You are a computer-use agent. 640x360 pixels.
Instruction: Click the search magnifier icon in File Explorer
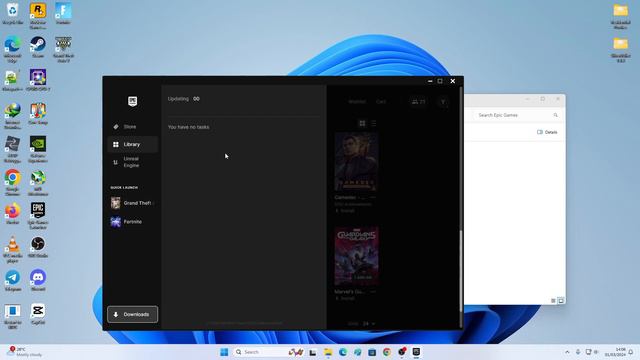point(555,116)
